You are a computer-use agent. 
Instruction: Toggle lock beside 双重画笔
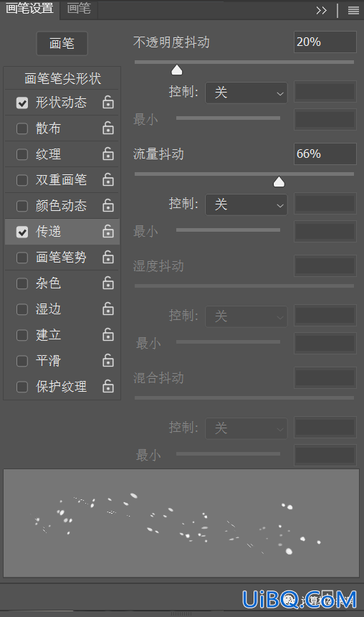pos(108,180)
